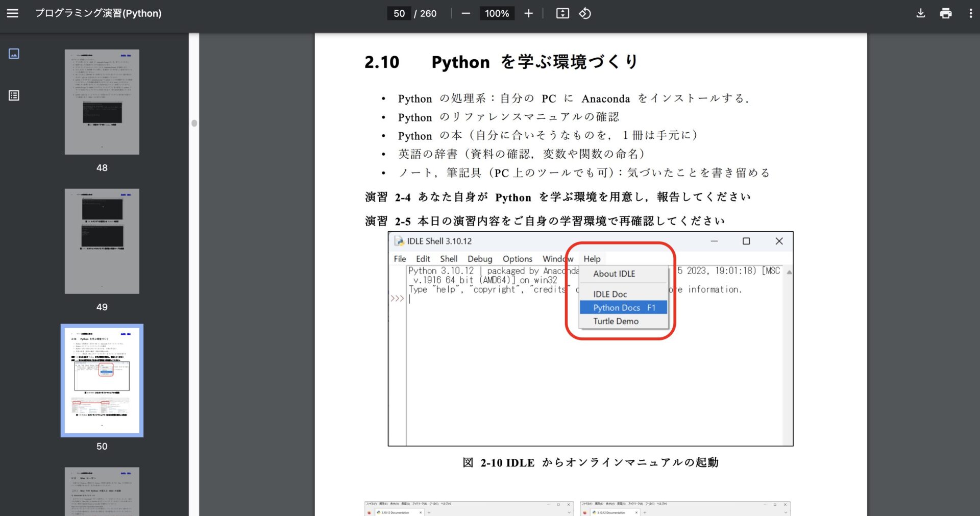
Task: Click the zoom in plus icon
Action: click(x=528, y=13)
